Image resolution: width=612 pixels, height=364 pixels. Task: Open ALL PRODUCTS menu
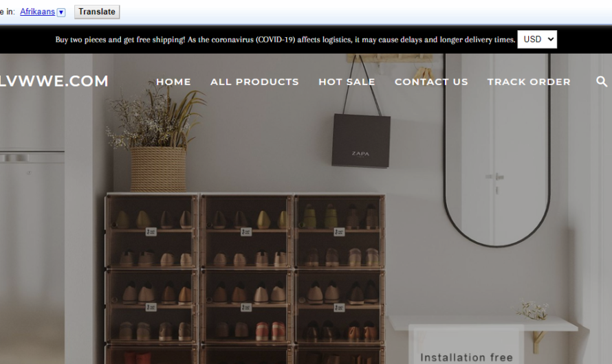coord(254,82)
